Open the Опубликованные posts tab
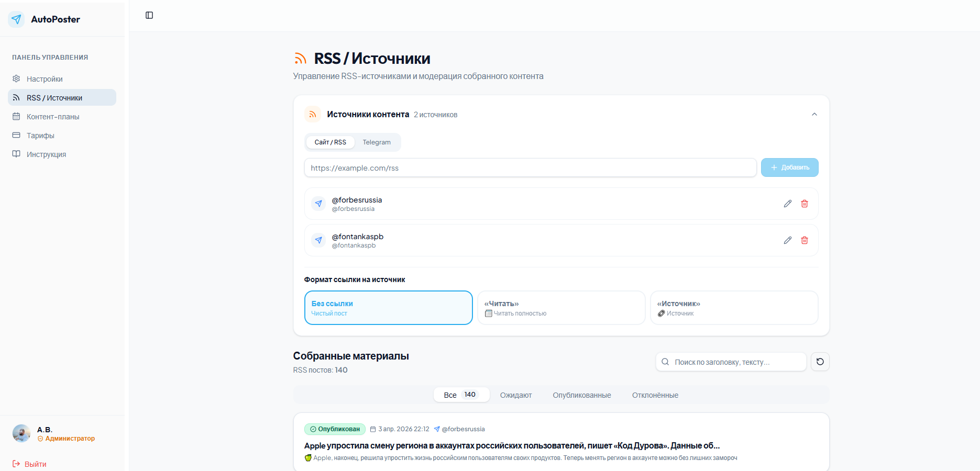980x471 pixels. point(581,395)
